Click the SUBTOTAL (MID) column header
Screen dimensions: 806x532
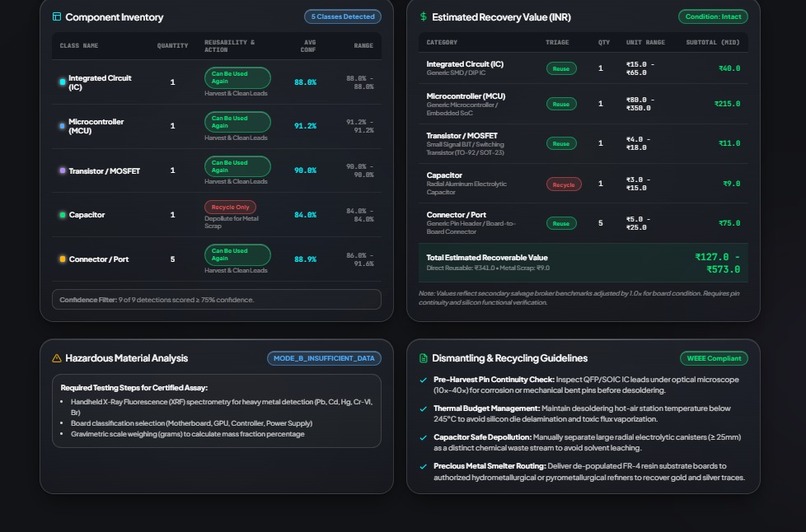tap(713, 42)
